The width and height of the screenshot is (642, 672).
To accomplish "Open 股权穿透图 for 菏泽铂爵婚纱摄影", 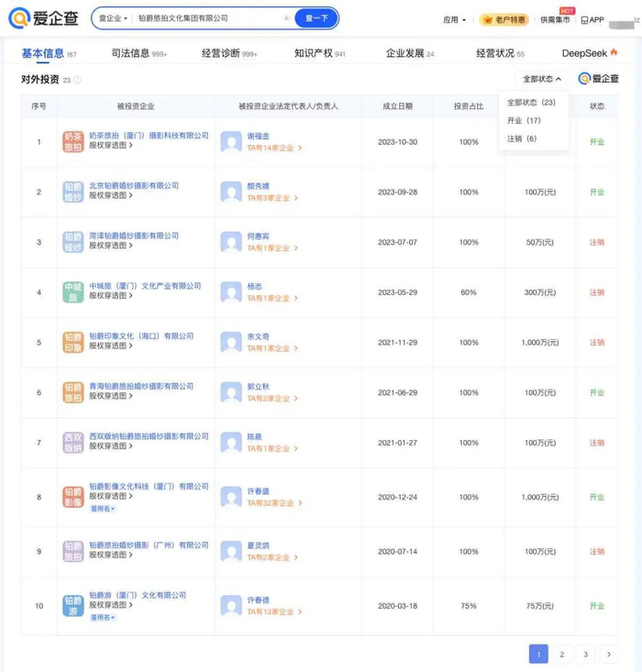I will (111, 246).
